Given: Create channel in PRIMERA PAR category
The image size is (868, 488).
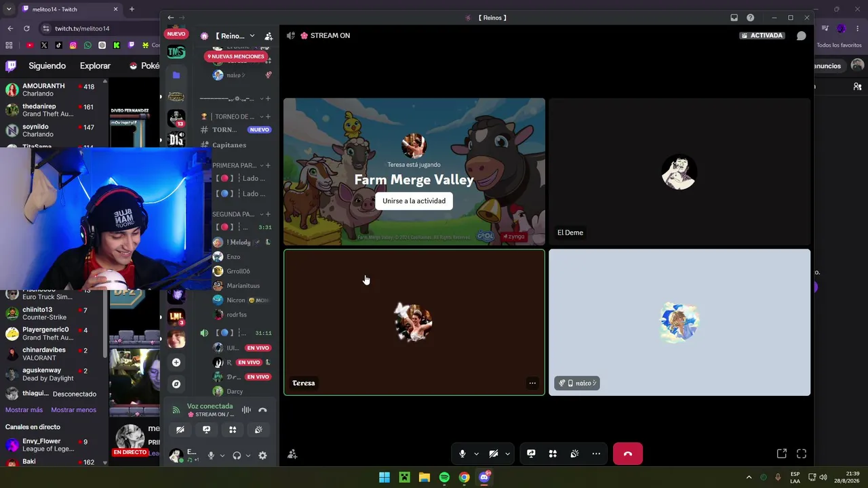Looking at the screenshot, I should (268, 165).
